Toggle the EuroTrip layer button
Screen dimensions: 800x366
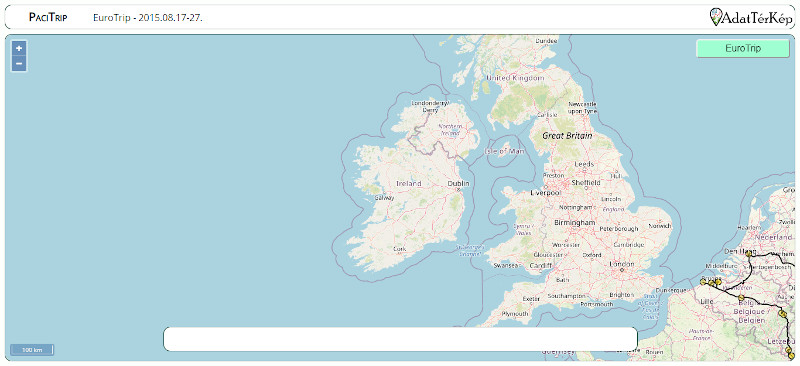[x=743, y=48]
